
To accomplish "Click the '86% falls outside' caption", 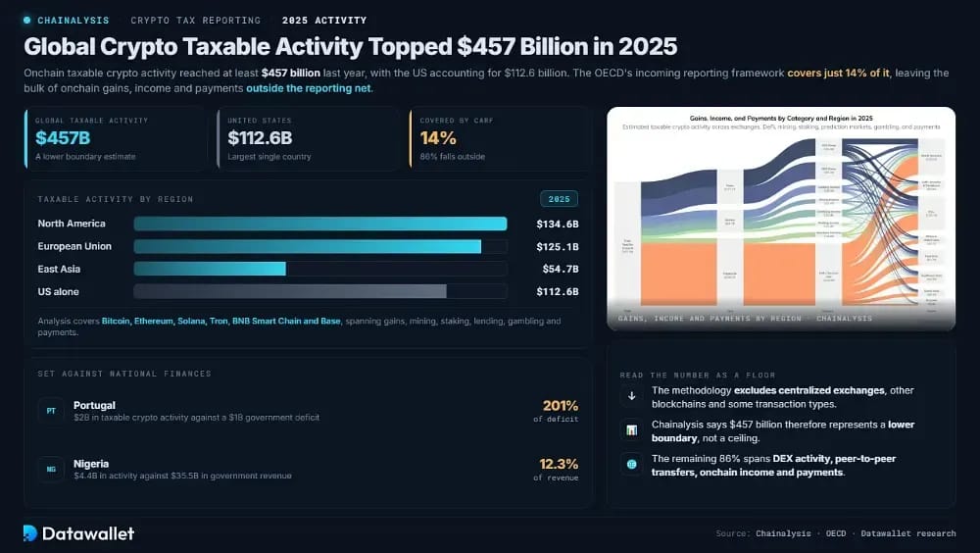I will coord(453,157).
